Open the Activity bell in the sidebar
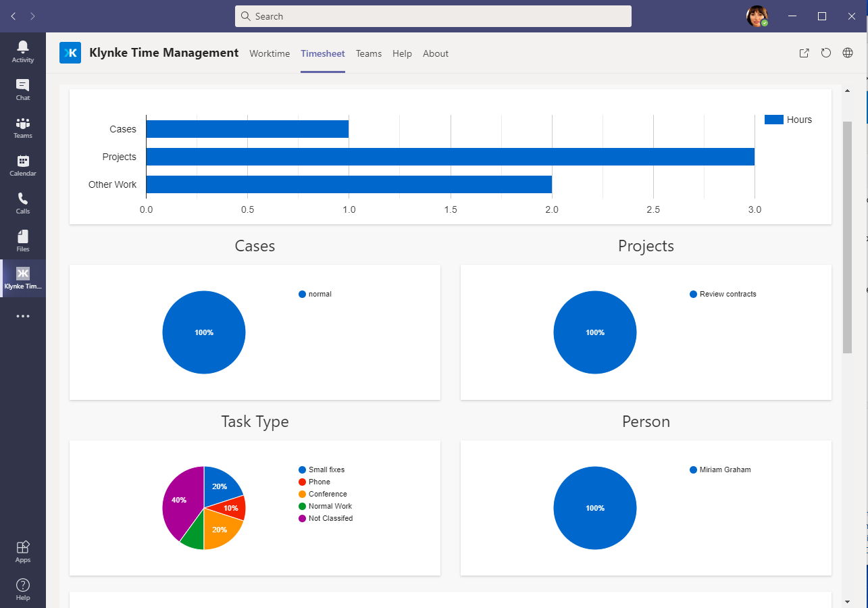The width and height of the screenshot is (868, 608). 23,51
